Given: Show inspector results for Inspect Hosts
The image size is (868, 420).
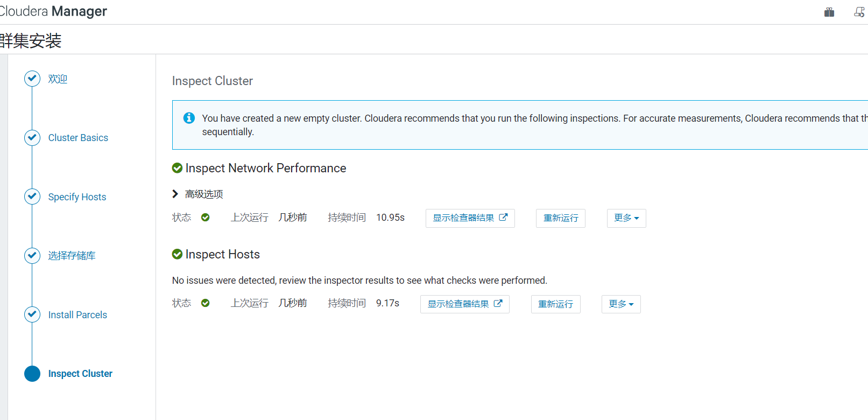Looking at the screenshot, I should [464, 304].
